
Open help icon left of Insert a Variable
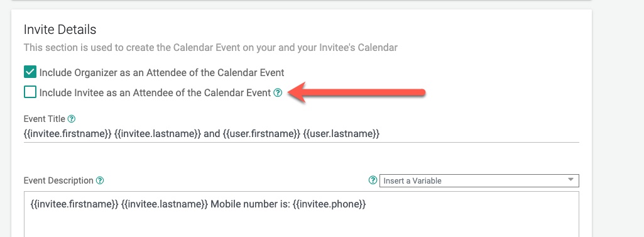pyautogui.click(x=373, y=180)
